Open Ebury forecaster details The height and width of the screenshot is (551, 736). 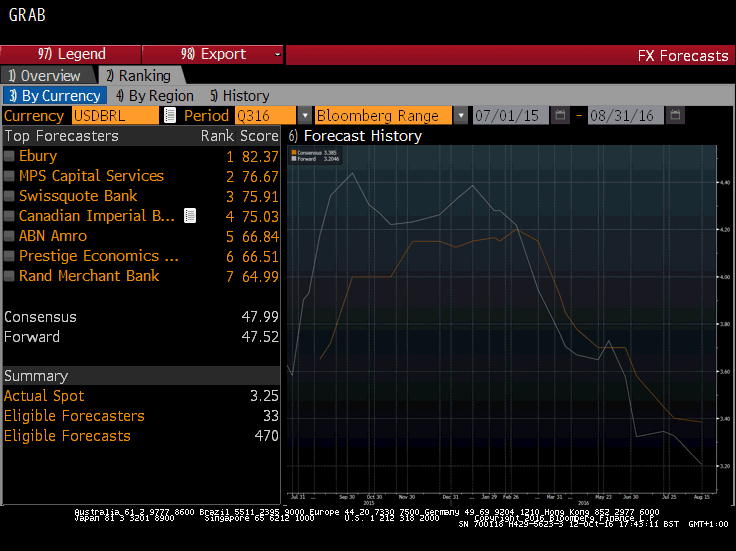tap(38, 156)
